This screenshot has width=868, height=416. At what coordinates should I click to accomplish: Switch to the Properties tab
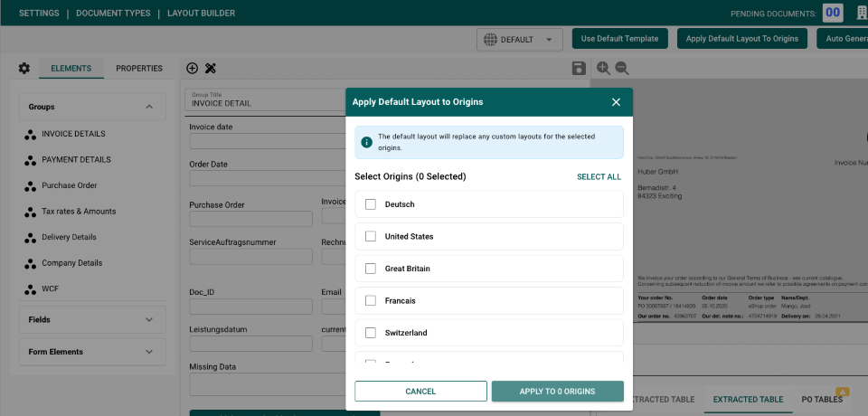coord(139,69)
